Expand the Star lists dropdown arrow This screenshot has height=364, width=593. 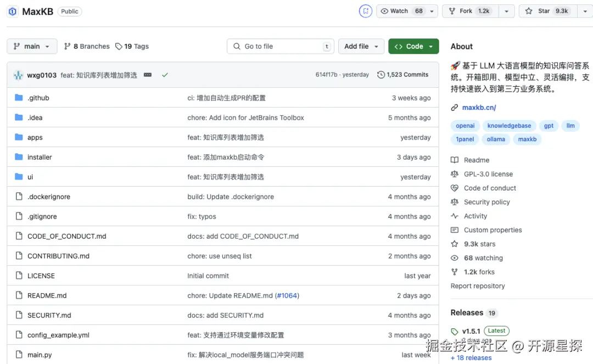(585, 11)
